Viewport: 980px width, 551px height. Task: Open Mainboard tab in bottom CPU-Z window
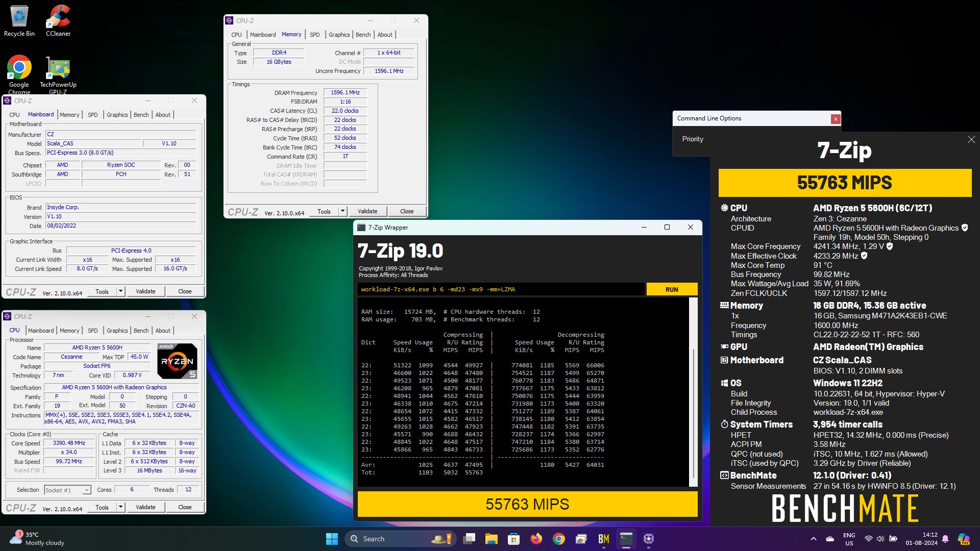point(41,331)
